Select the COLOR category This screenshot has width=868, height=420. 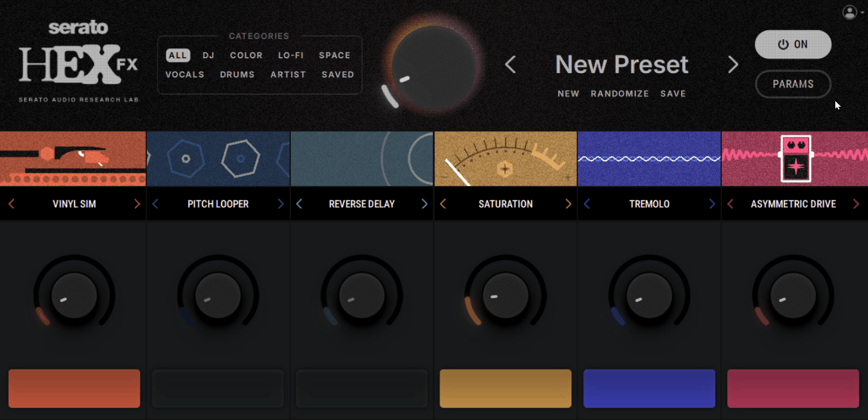coord(246,55)
